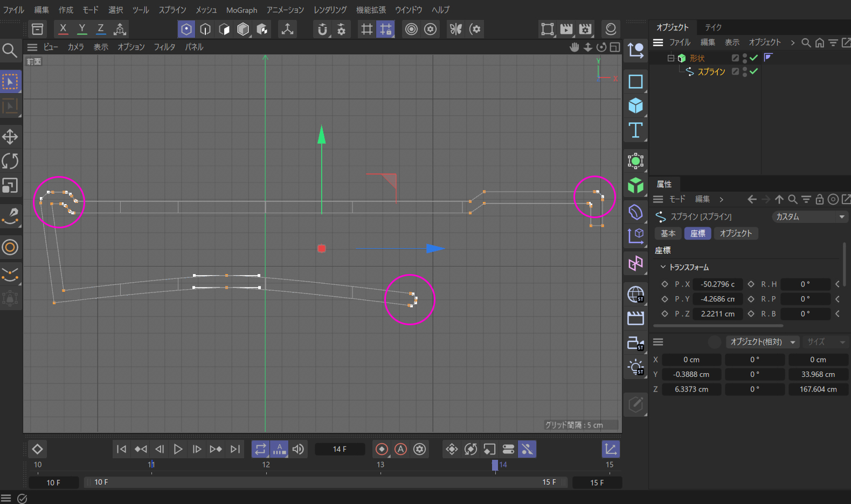
Task: Open the カスタム dropdown in attributes
Action: (x=810, y=216)
